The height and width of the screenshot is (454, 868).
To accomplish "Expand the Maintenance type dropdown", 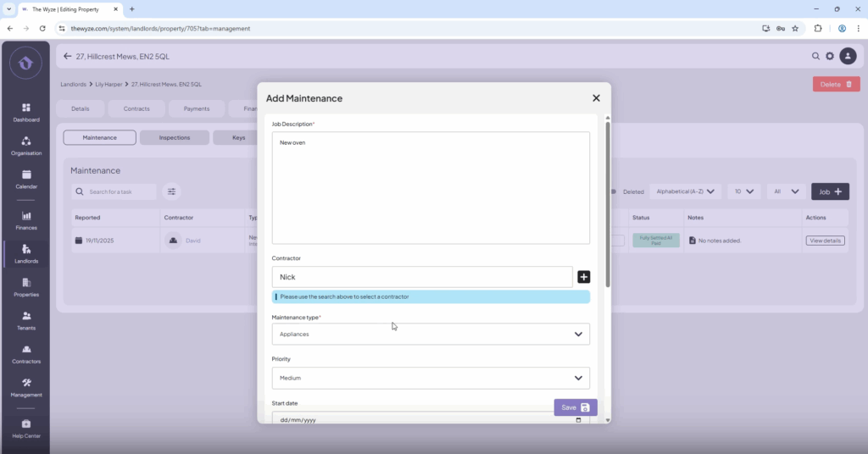I will (430, 334).
